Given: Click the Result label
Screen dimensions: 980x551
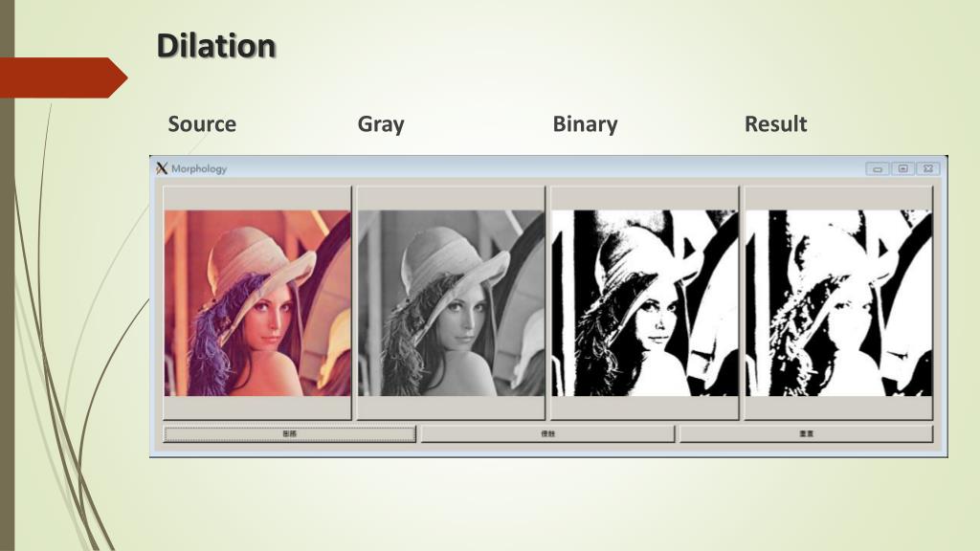Looking at the screenshot, I should [775, 123].
